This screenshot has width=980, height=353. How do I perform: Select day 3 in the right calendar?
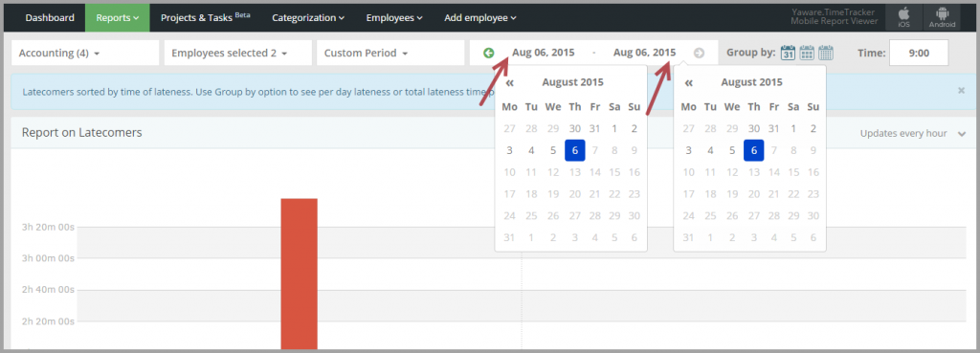coord(689,150)
